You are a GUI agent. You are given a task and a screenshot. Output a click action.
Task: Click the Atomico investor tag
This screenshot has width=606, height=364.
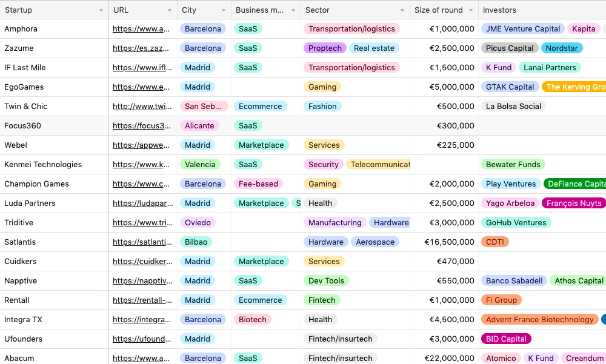(501, 358)
